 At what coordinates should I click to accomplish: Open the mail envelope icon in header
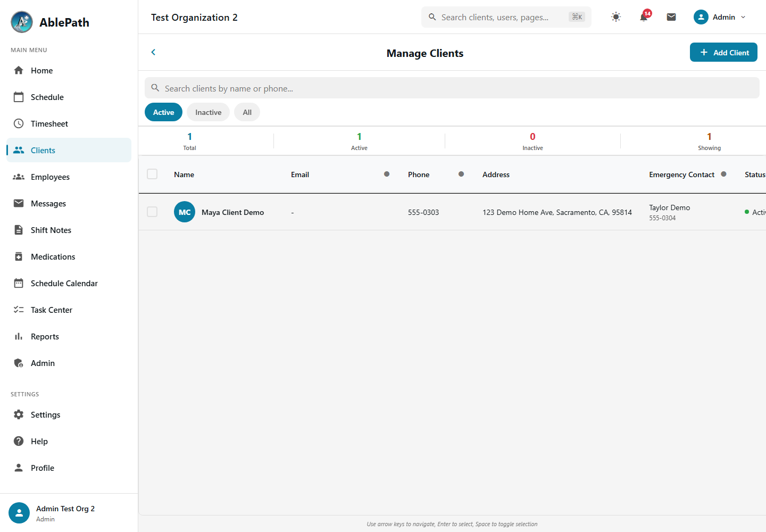[671, 17]
